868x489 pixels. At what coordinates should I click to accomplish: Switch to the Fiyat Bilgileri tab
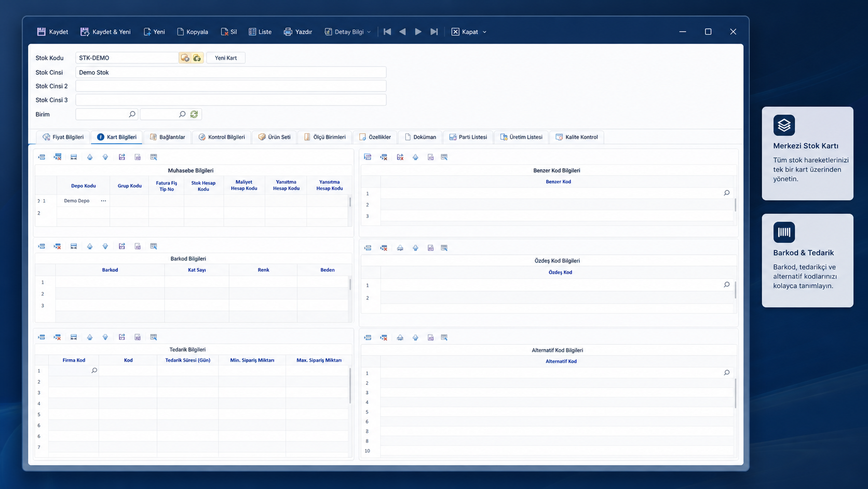point(63,137)
